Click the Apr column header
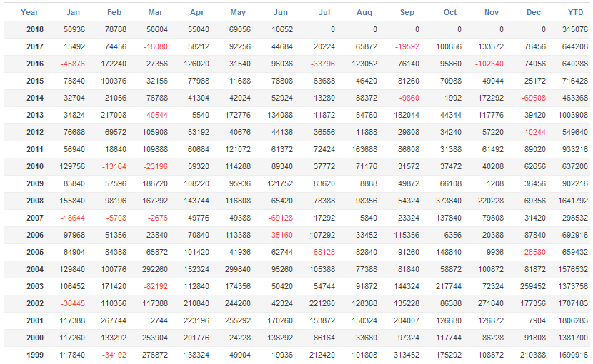593x364 pixels. coord(197,12)
